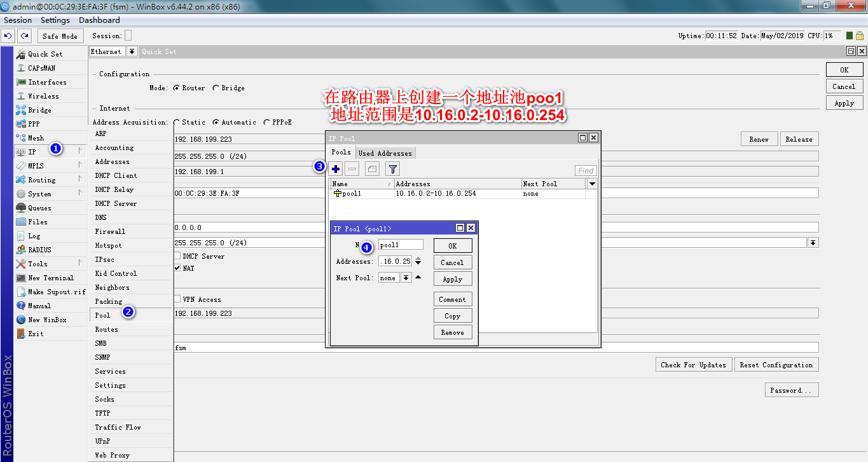Click OK in IP Pool pool1 dialog
Viewport: 868px width, 462px height.
tap(453, 246)
